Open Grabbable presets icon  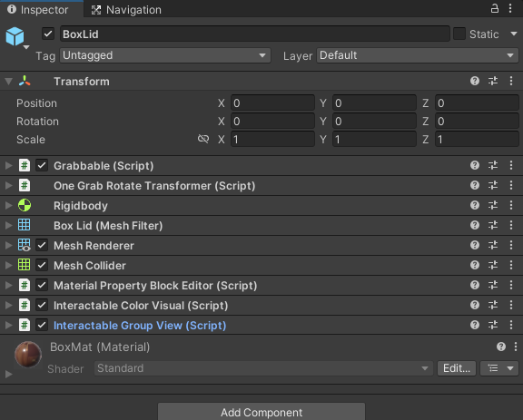pyautogui.click(x=493, y=165)
